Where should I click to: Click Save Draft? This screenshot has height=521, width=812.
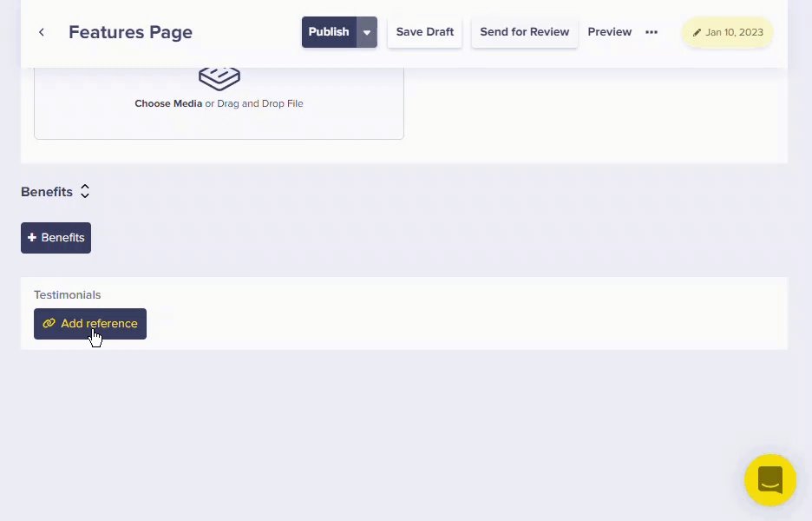point(424,32)
